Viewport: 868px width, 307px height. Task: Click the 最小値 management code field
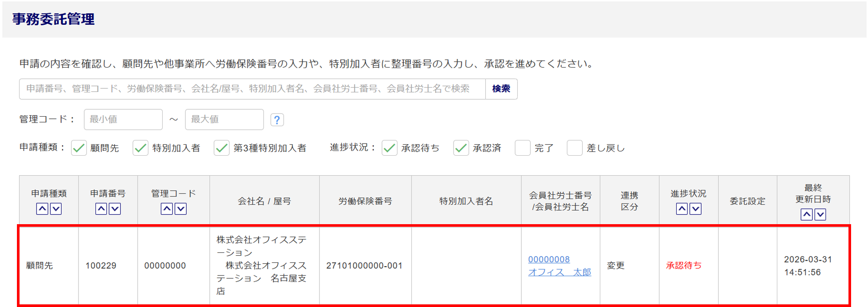point(123,120)
